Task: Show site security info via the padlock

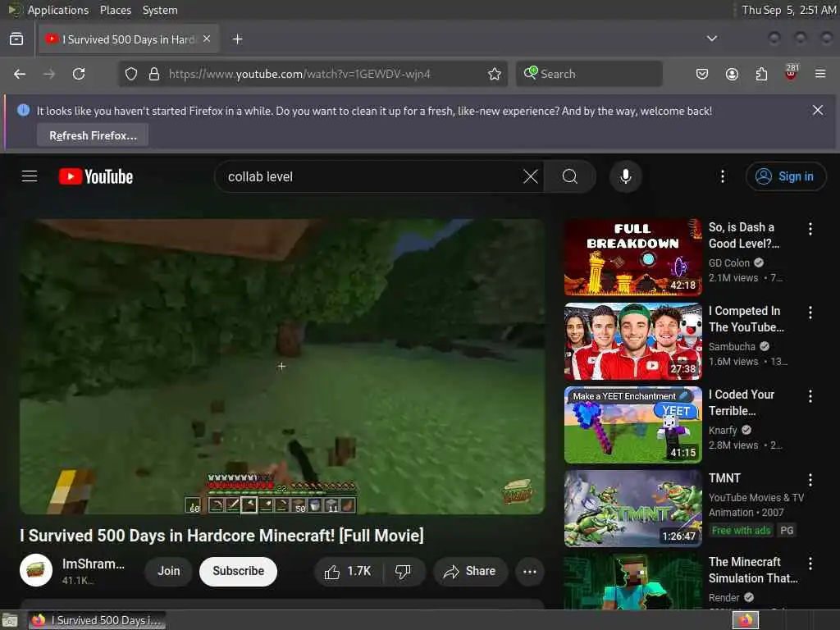Action: tap(154, 74)
